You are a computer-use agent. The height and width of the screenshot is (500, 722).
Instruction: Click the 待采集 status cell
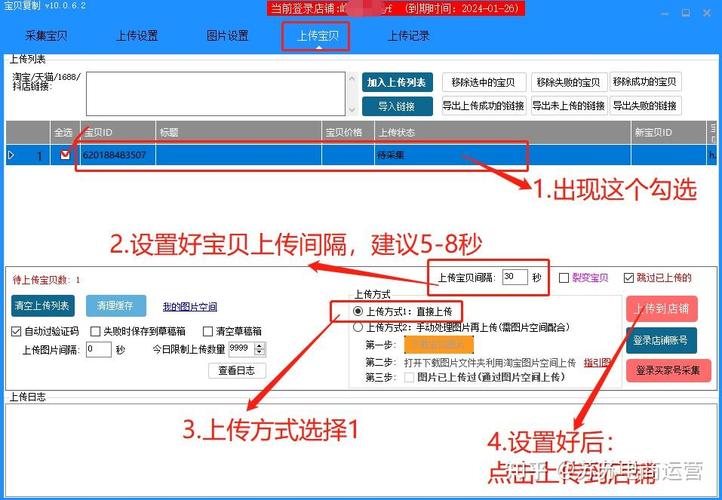pos(503,155)
